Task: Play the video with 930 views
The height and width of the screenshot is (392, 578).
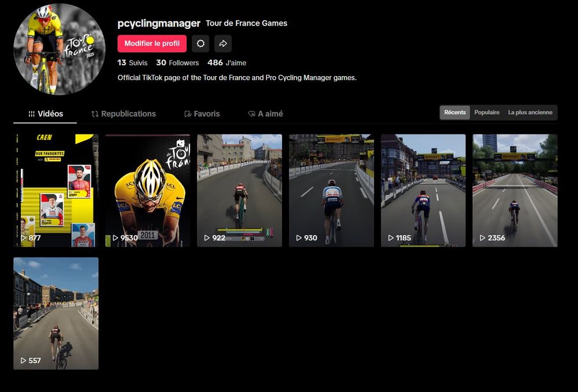Action: click(331, 191)
